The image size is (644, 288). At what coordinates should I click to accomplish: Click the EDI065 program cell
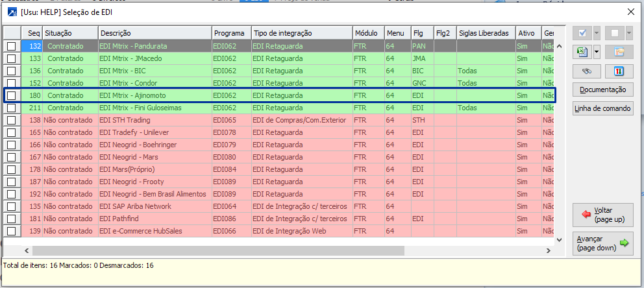click(232, 120)
